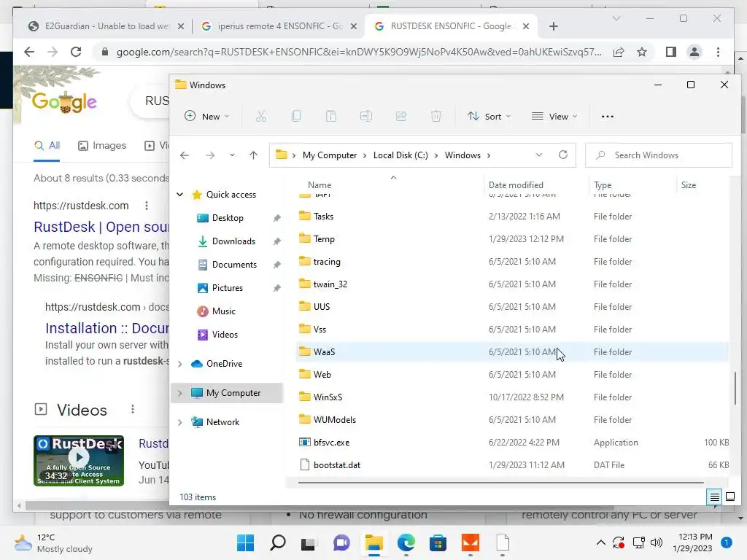Go back in File Explorer navigation

[185, 155]
